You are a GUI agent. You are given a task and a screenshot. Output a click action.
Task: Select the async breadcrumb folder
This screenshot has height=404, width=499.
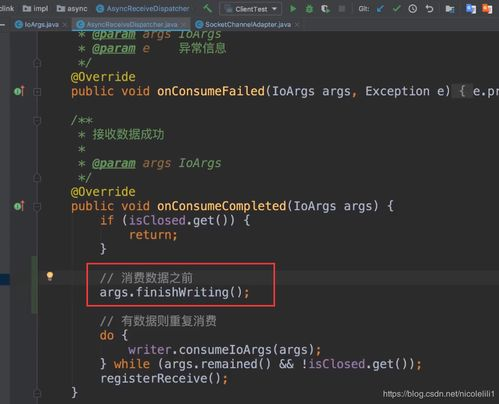[x=72, y=9]
